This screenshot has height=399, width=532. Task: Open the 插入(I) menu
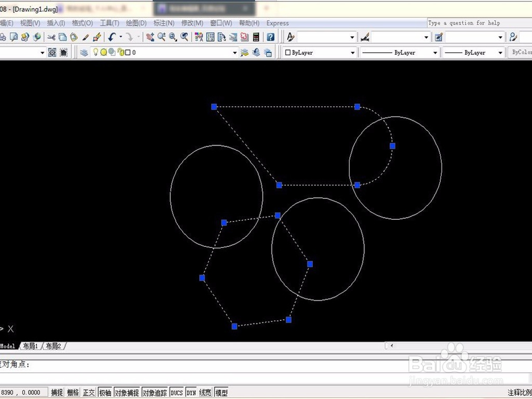[56, 23]
